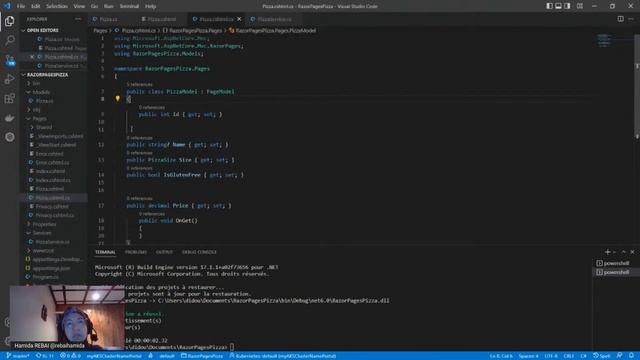Open the Selection menu
This screenshot has width=640, height=360.
point(57,6)
